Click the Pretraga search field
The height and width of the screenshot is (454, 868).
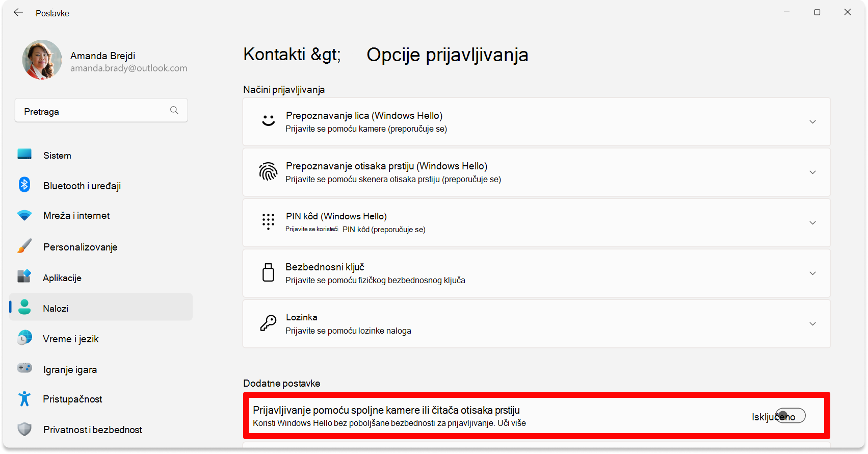tap(101, 111)
